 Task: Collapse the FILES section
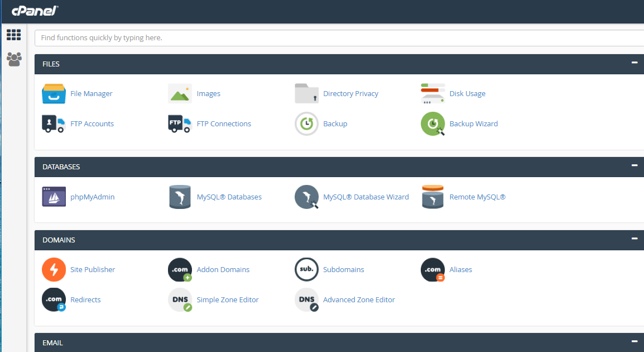click(x=635, y=63)
